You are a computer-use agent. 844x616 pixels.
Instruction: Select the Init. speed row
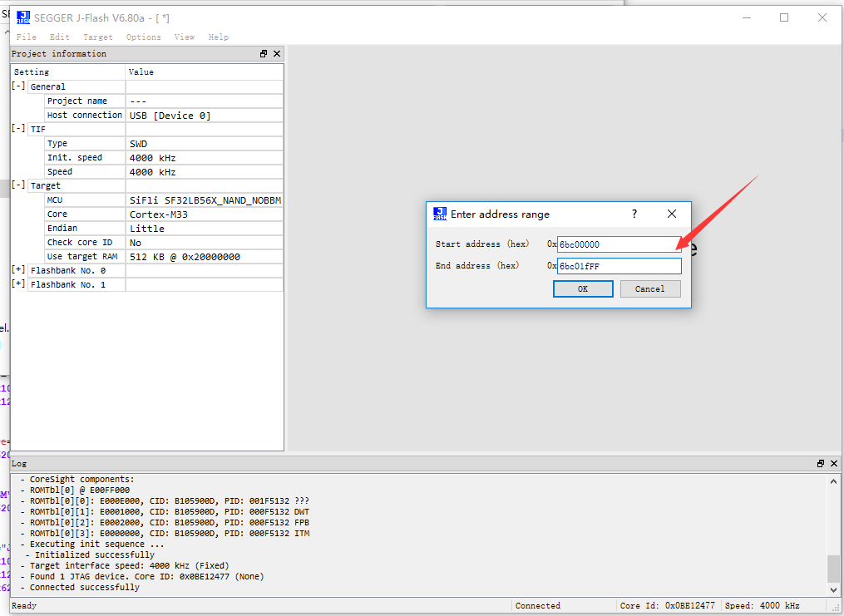[164, 158]
